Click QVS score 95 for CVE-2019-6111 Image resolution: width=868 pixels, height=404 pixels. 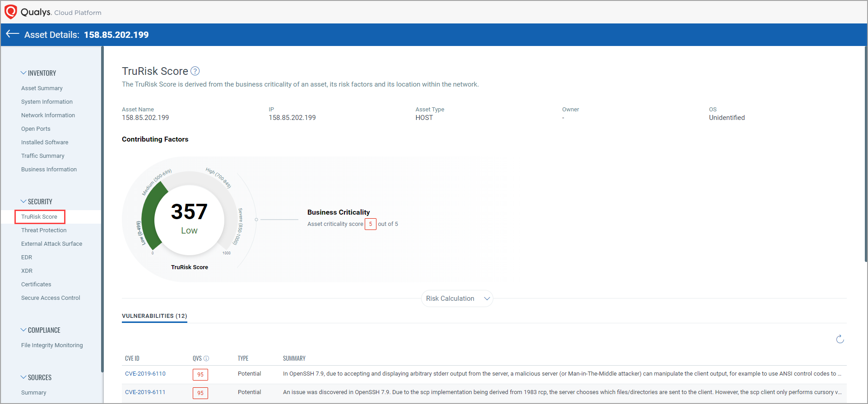(200, 393)
